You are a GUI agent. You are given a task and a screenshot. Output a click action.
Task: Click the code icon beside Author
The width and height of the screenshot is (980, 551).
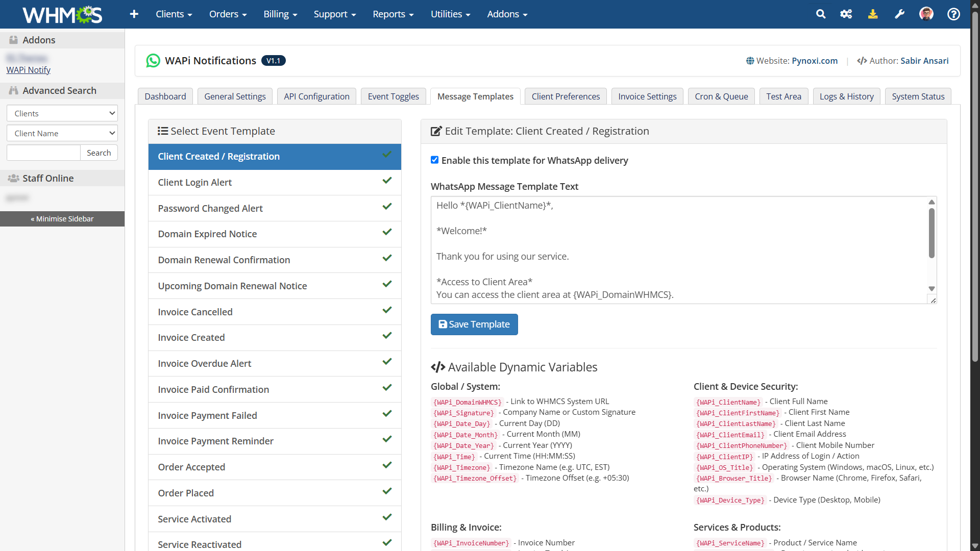coord(862,61)
